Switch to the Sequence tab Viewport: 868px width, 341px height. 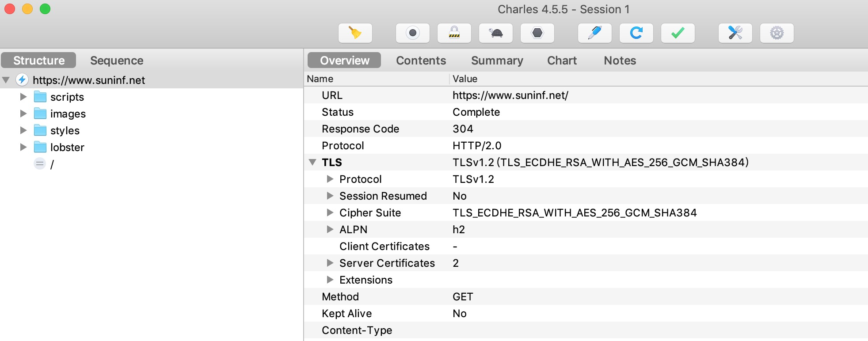[117, 61]
